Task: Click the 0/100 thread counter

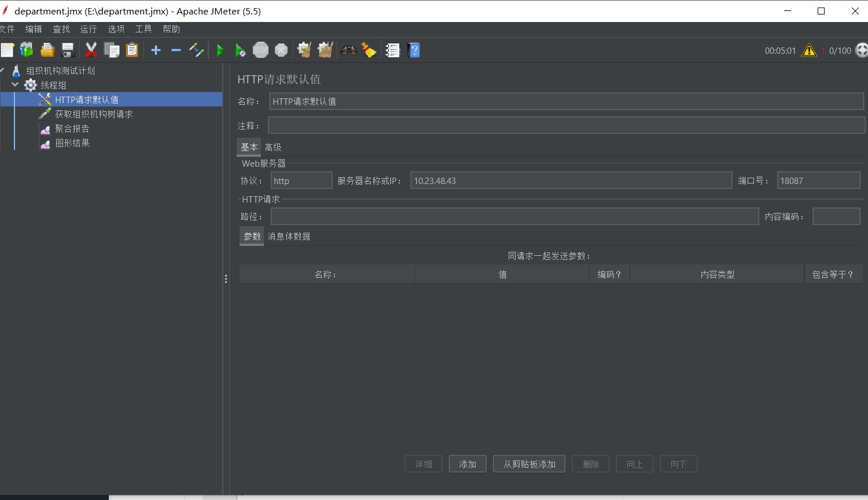Action: point(840,51)
